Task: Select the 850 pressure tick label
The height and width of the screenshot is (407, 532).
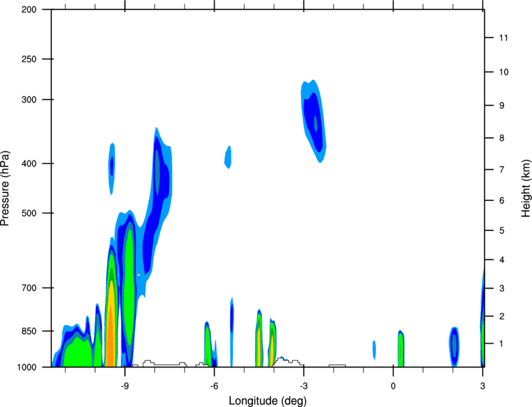Action: [29, 331]
